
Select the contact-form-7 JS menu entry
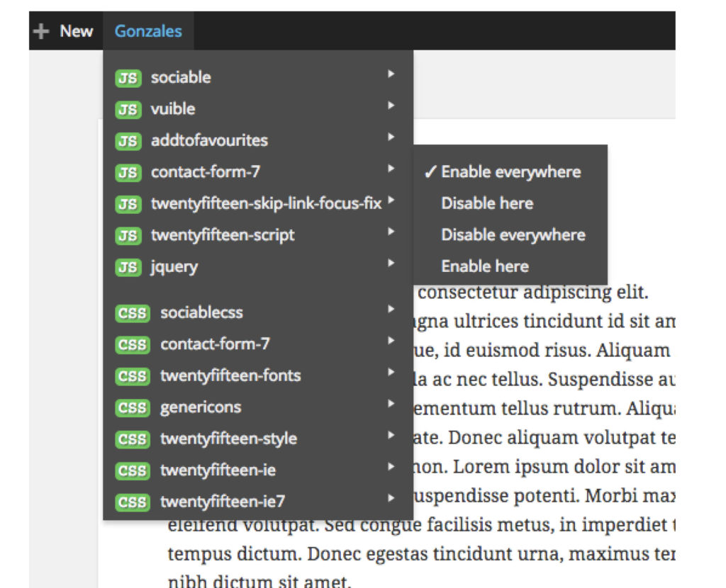206,172
